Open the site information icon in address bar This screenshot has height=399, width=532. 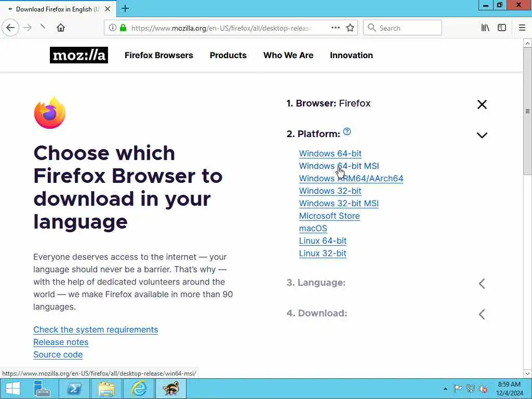pos(113,28)
